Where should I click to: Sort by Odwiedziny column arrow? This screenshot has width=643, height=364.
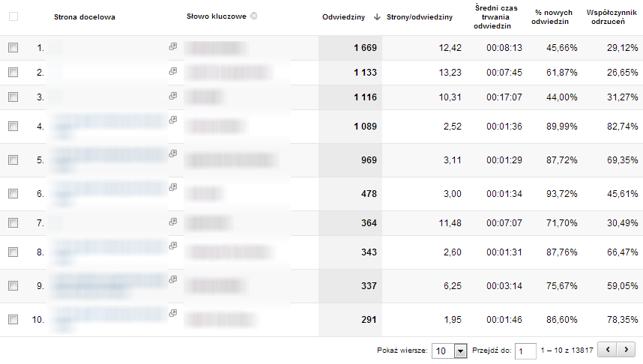[377, 17]
